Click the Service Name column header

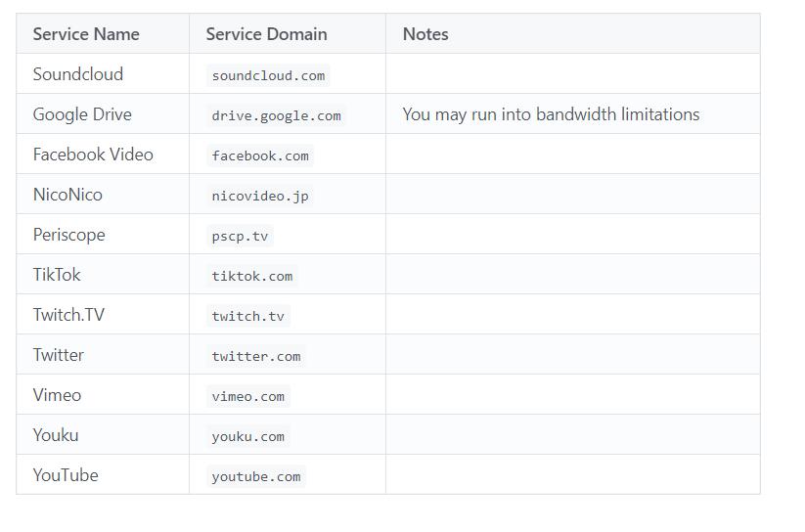pos(103,34)
